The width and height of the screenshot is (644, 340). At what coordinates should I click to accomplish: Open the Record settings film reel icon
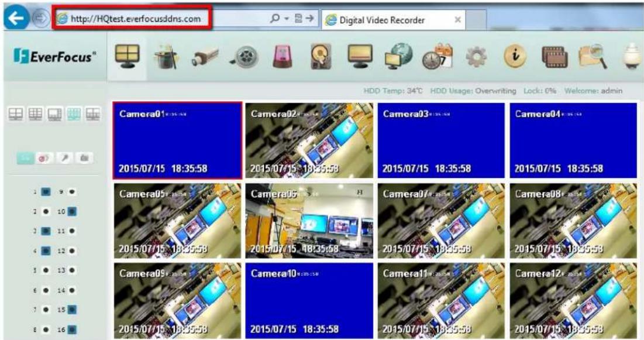pos(243,57)
